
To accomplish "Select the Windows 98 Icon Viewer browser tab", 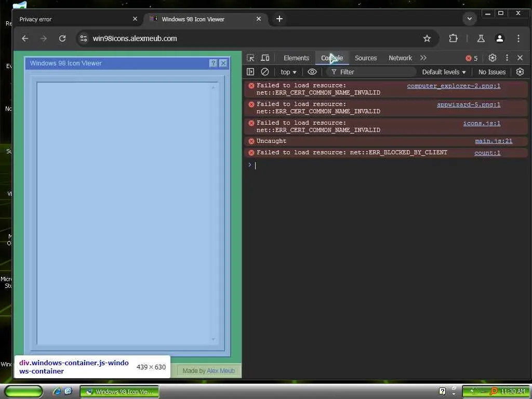I will 206,19.
